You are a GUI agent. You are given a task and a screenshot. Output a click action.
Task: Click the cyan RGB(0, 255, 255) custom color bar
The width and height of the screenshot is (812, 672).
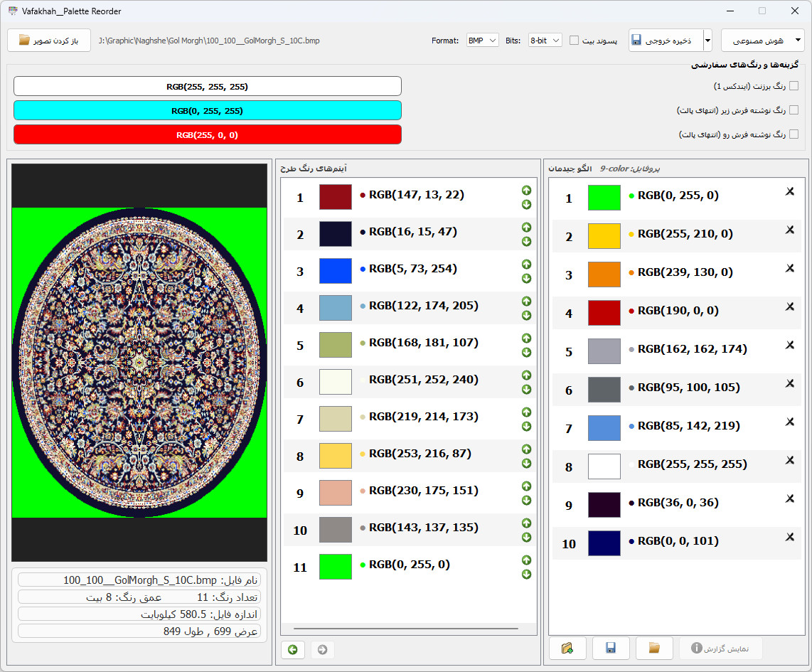coord(207,110)
